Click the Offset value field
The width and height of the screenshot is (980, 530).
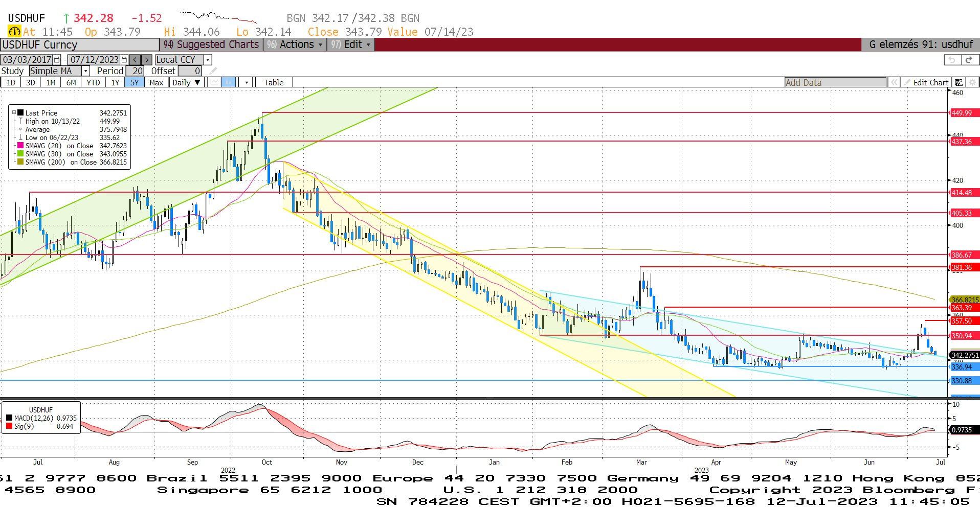pyautogui.click(x=190, y=71)
